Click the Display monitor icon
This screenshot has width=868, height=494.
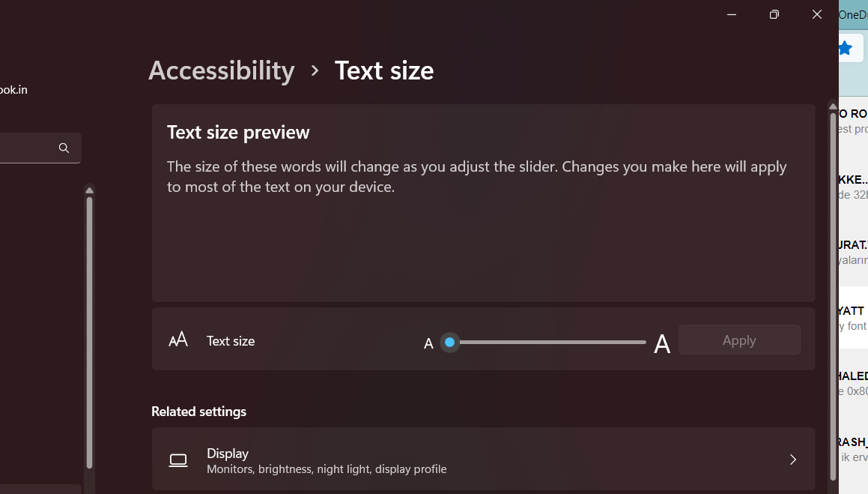pyautogui.click(x=178, y=460)
